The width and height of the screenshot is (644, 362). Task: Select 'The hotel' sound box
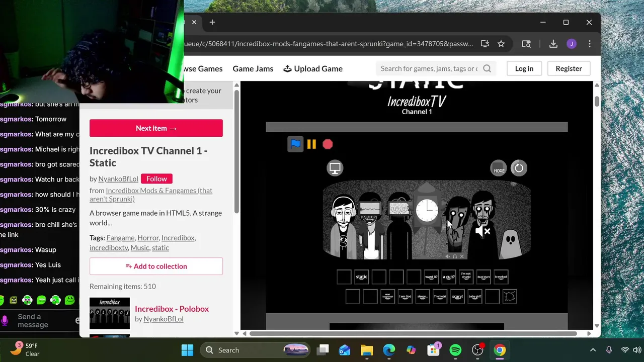coord(440,297)
